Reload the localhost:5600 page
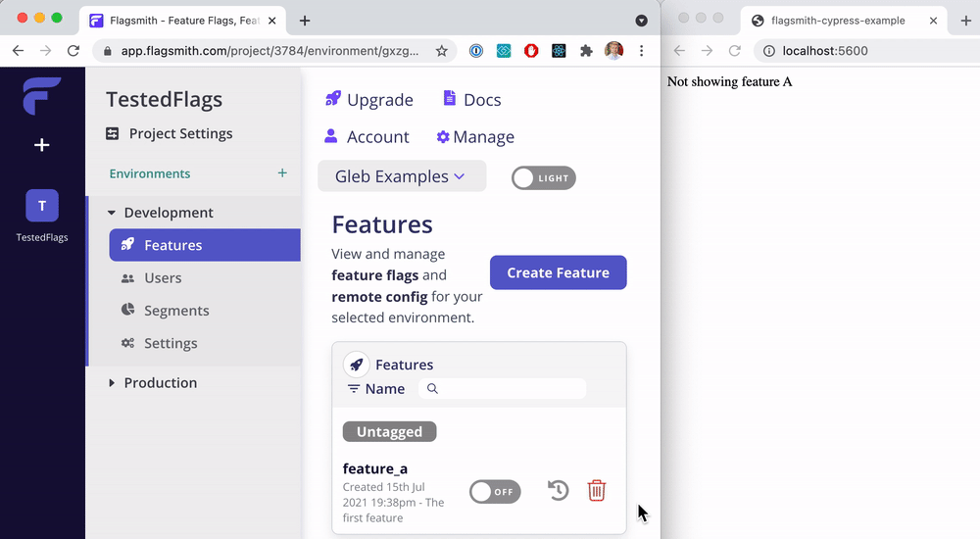This screenshot has height=539, width=980. (734, 51)
